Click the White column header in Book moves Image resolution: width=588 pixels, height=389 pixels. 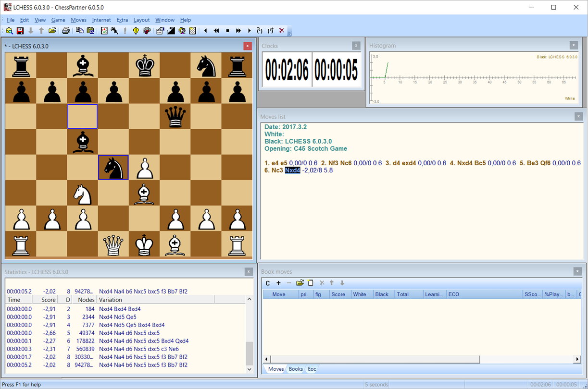pos(362,294)
